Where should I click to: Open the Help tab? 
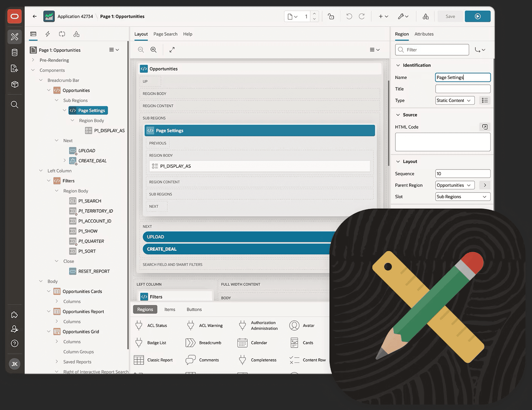point(188,34)
